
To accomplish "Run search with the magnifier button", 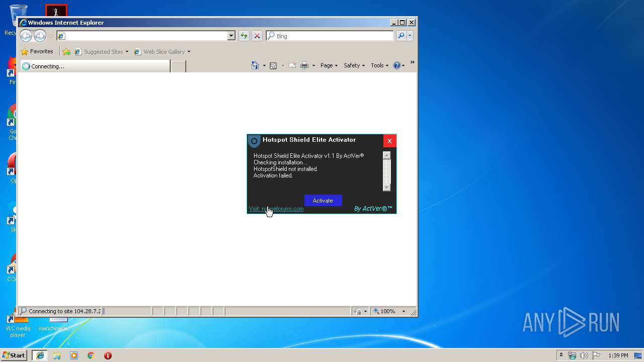I will tap(401, 36).
